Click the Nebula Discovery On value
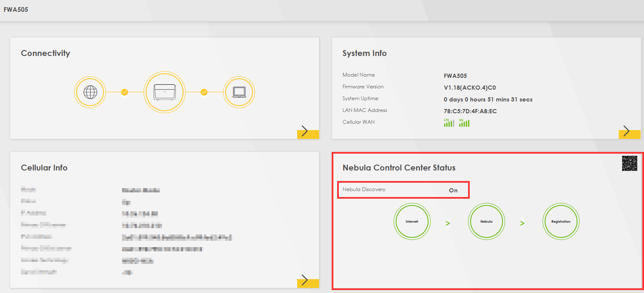Image resolution: width=644 pixels, height=293 pixels. tap(453, 190)
